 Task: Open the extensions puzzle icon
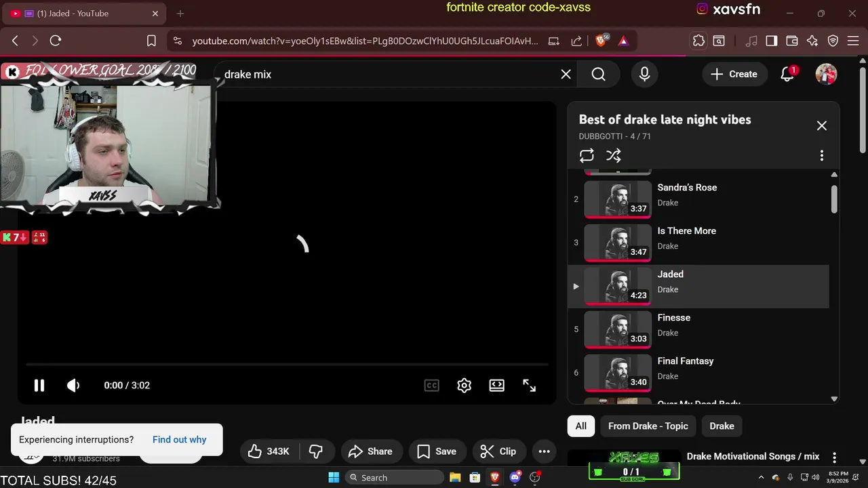point(698,41)
